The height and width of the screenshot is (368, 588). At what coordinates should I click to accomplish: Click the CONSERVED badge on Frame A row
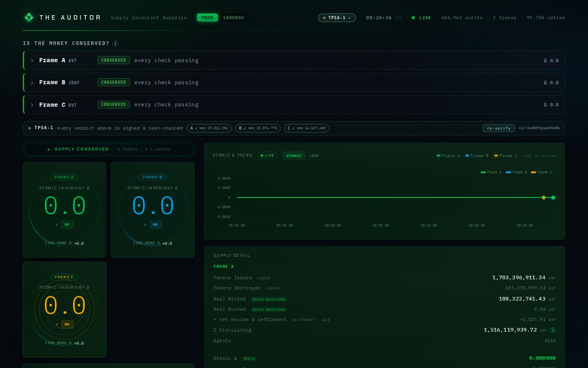pos(114,60)
